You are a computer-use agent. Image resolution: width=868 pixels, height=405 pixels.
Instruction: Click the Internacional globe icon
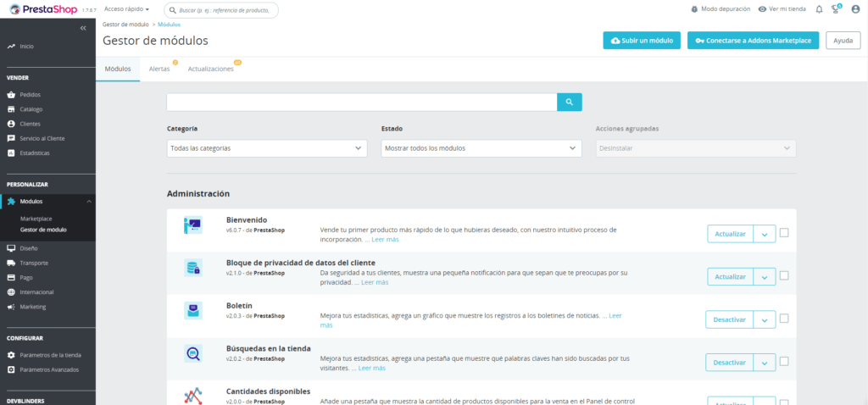[x=11, y=292]
